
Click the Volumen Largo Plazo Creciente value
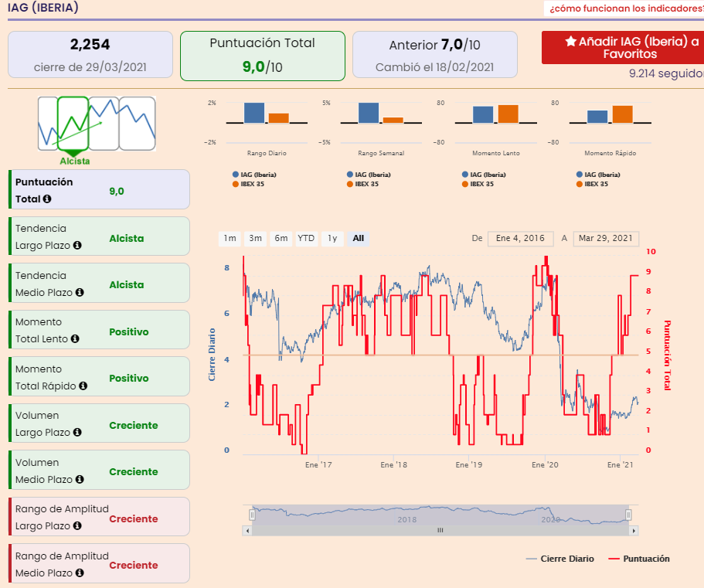click(134, 425)
